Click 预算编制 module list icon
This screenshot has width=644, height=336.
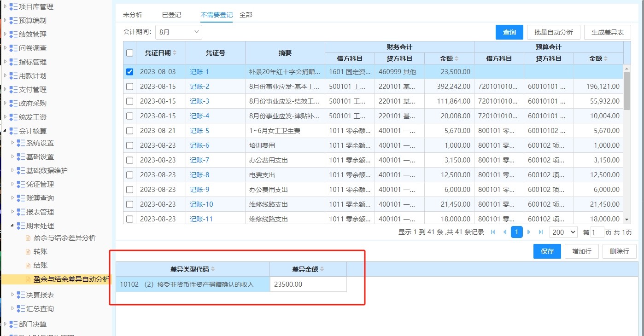[x=14, y=21]
